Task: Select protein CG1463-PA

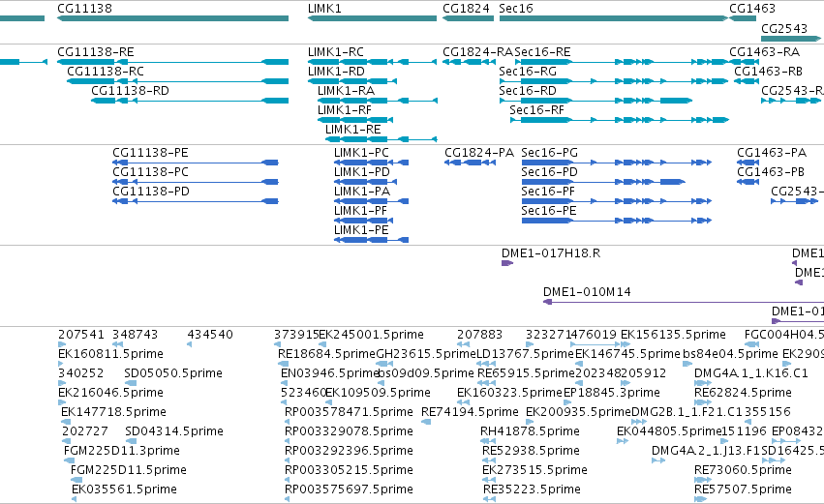Action: point(748,163)
